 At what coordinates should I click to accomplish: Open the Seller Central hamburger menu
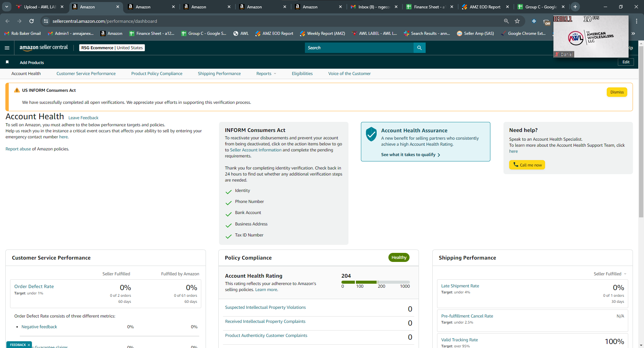point(7,48)
